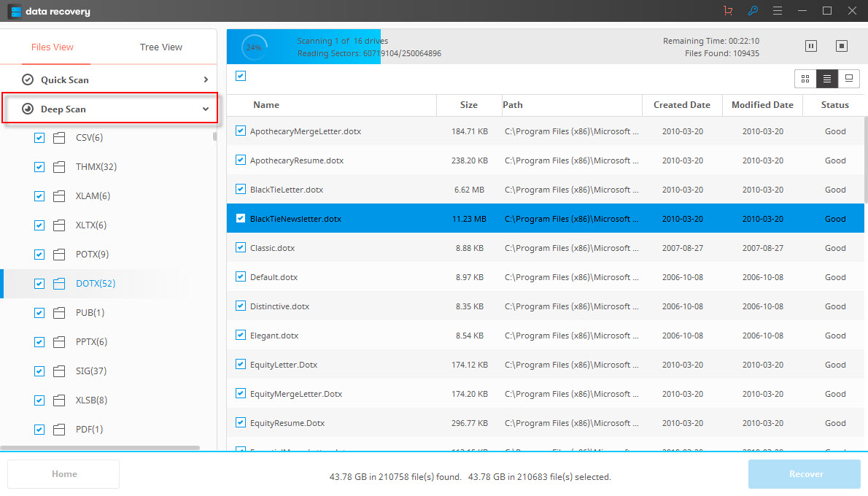Collapse the Deep Scan section chevron
Image resolution: width=868 pixels, height=496 pixels.
tap(206, 109)
